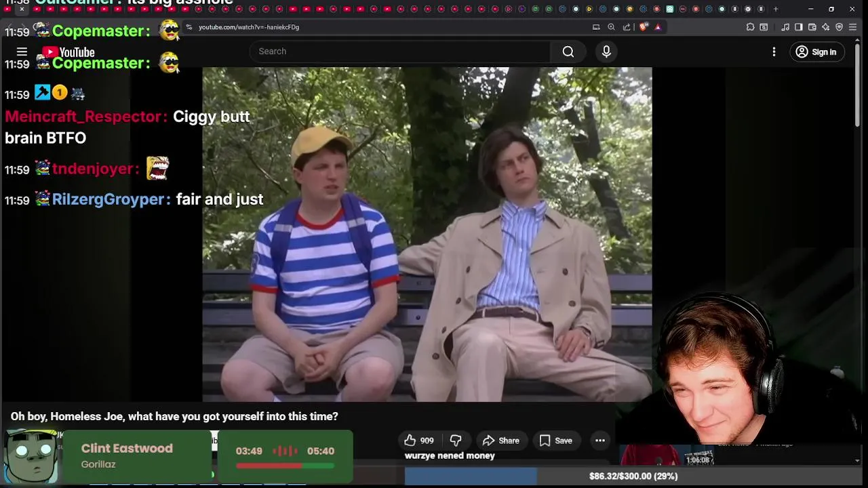Open the page zoom magnifier icon

(x=611, y=27)
